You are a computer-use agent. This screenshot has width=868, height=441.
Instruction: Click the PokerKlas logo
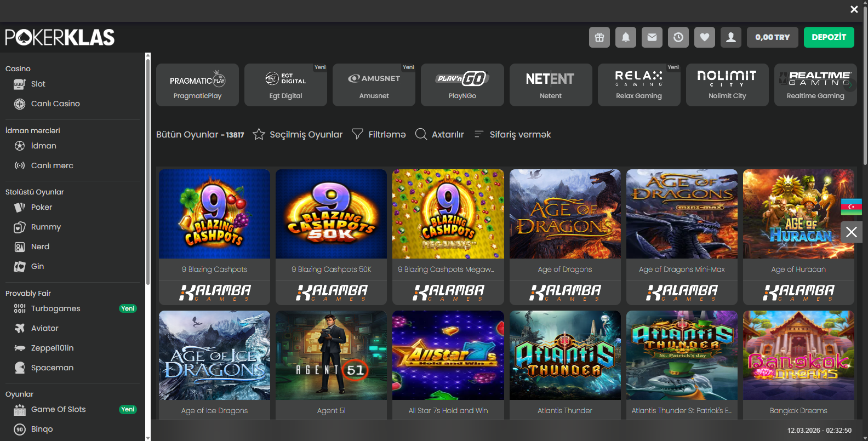60,37
